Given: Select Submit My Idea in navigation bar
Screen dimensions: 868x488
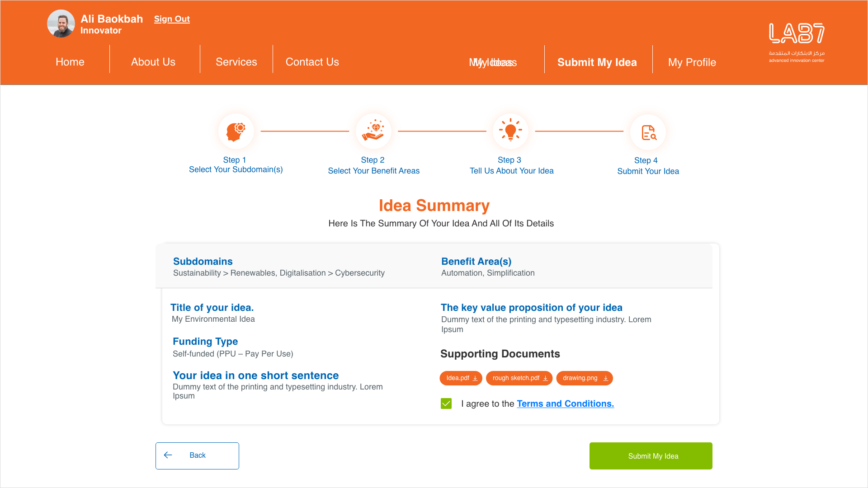Looking at the screenshot, I should click(597, 62).
